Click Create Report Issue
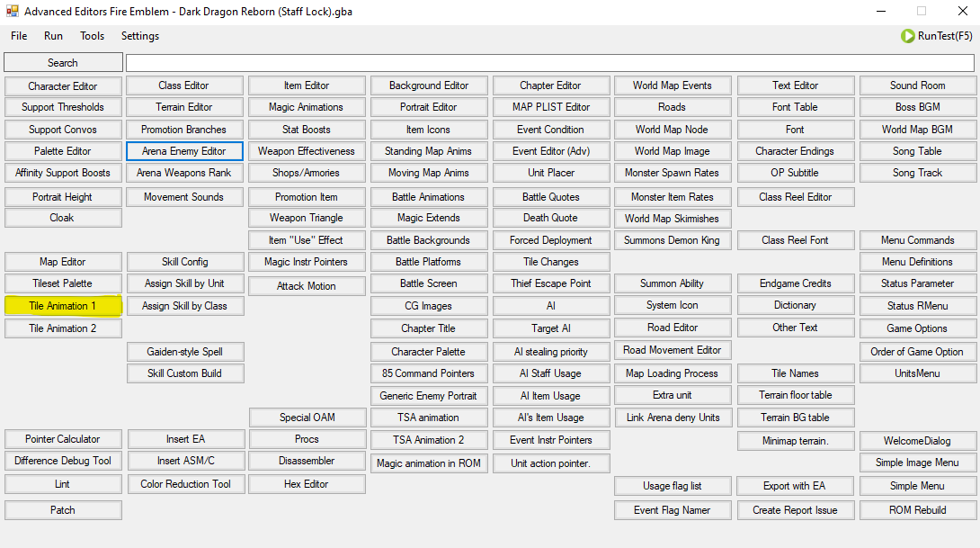The height and width of the screenshot is (548, 980). pyautogui.click(x=795, y=510)
